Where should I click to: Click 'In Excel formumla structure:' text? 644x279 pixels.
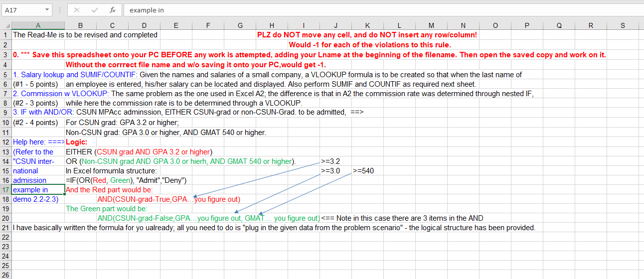point(111,170)
